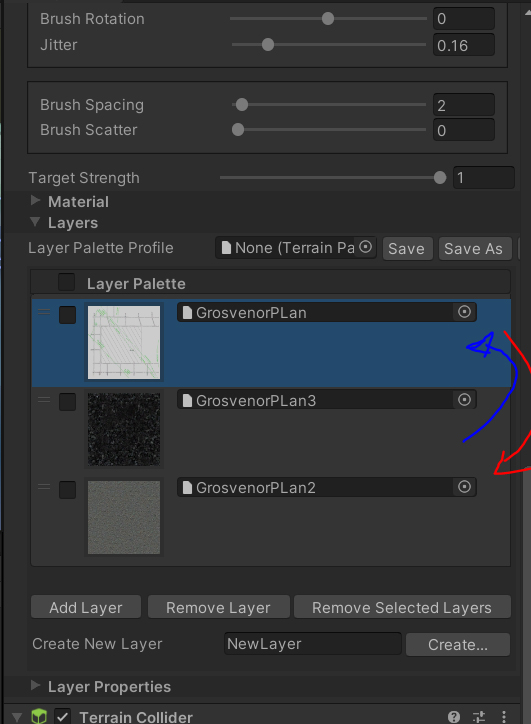Disable the Terrain Collider component checkbox
The height and width of the screenshot is (724, 531).
click(x=62, y=717)
